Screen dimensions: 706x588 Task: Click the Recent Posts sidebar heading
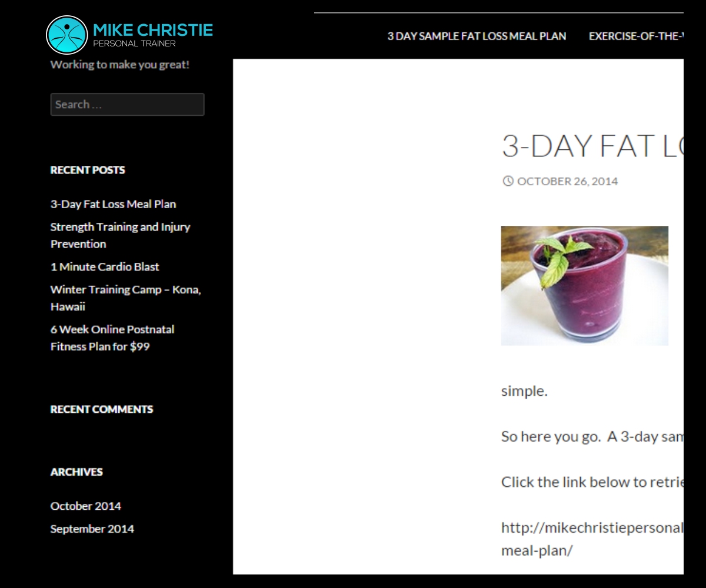88,170
